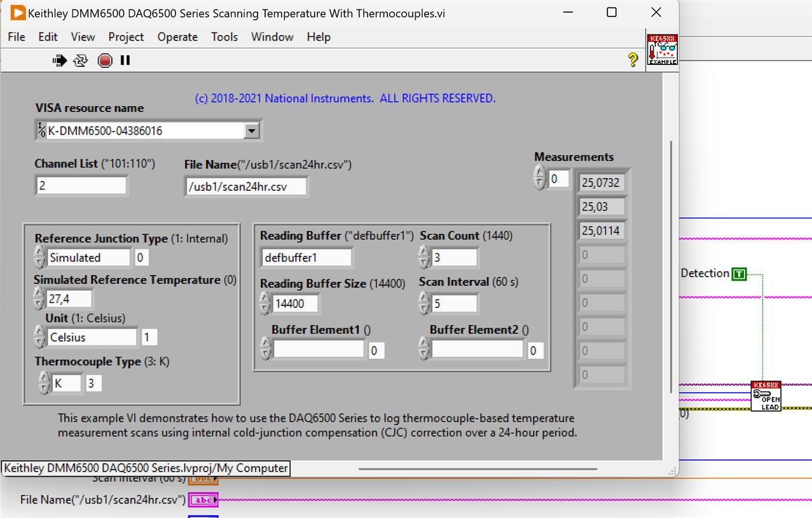Click the horizontal scrollbar at window bottom
812x518 pixels.
tap(477, 469)
